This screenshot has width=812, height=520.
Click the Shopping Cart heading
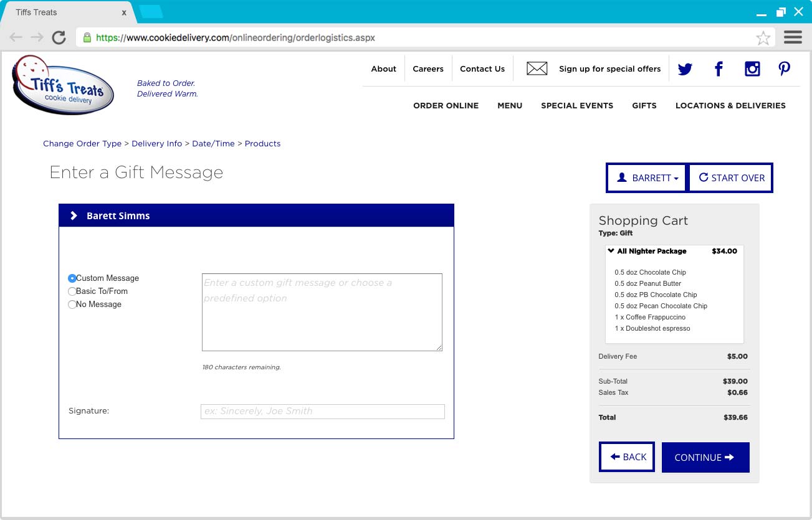[643, 220]
